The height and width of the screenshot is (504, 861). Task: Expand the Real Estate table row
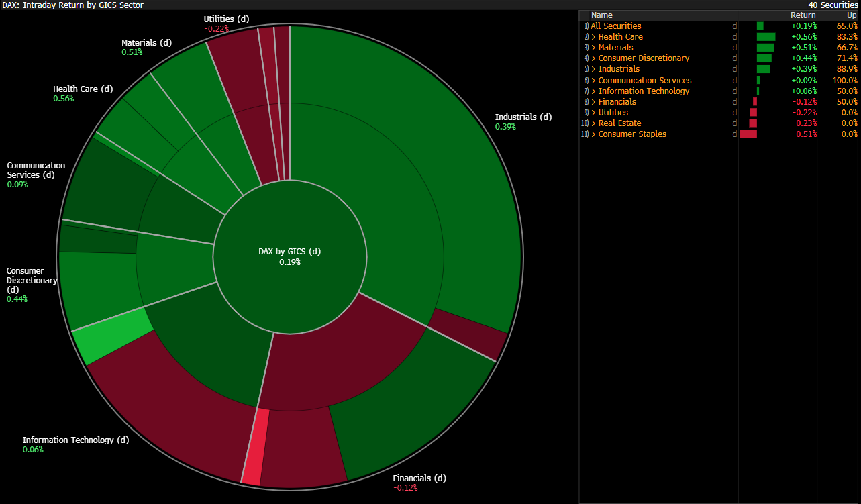point(594,123)
